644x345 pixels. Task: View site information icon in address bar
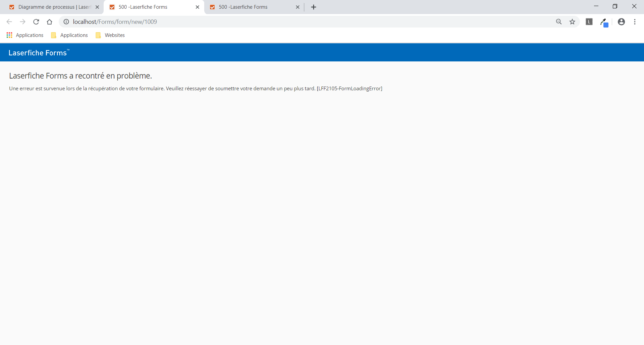click(x=66, y=22)
